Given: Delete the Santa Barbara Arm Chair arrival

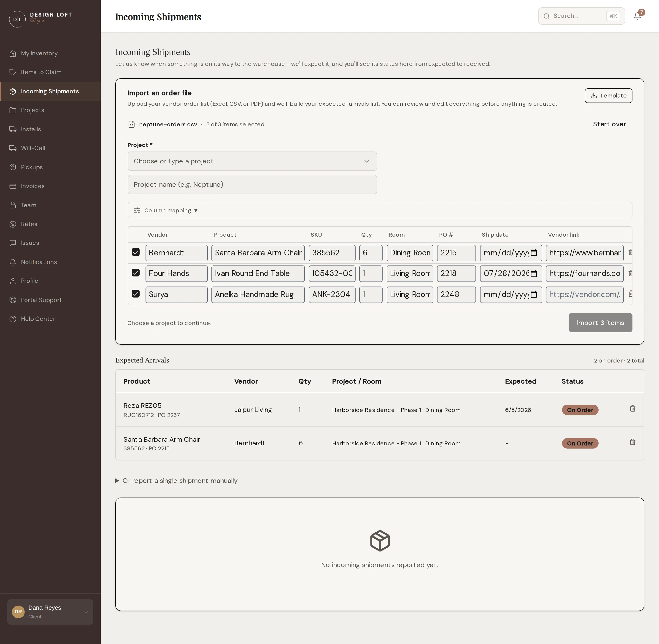Looking at the screenshot, I should (x=633, y=442).
